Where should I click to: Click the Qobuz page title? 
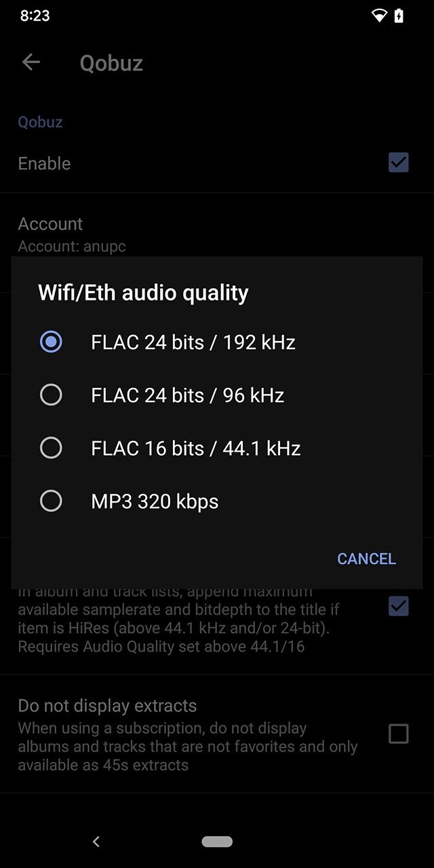[x=111, y=63]
